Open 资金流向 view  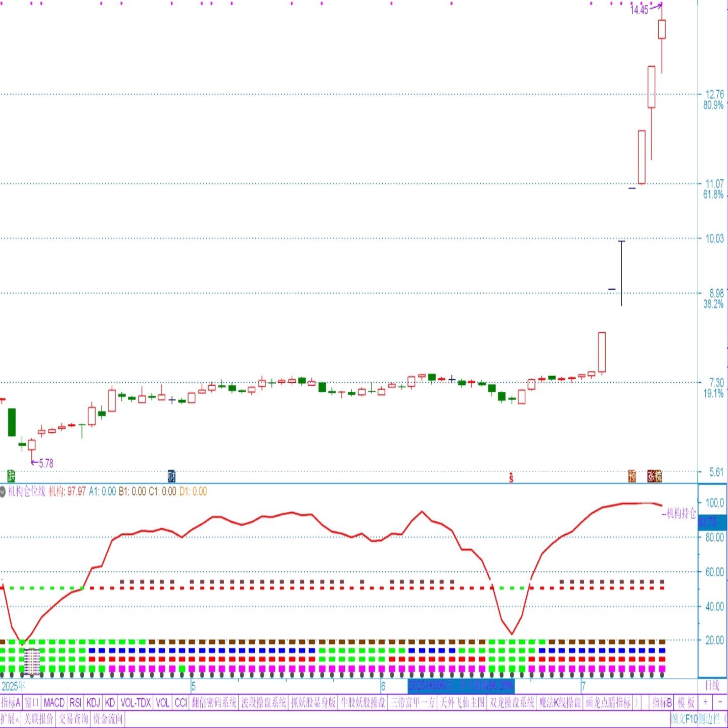(x=108, y=718)
